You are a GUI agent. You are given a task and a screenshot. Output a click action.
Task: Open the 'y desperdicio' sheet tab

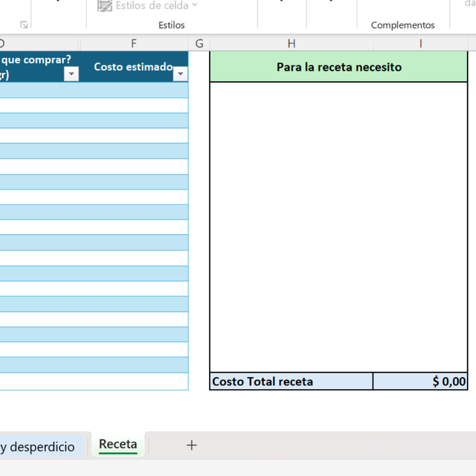click(x=37, y=446)
